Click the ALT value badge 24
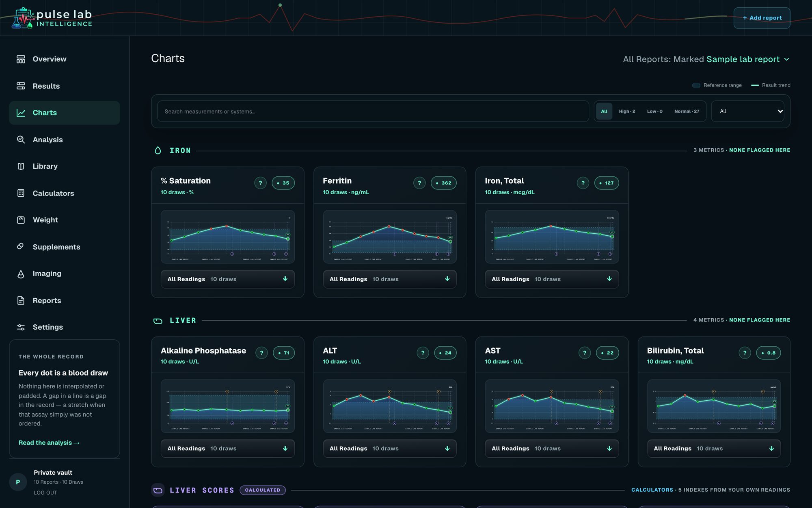812x508 pixels. (445, 353)
